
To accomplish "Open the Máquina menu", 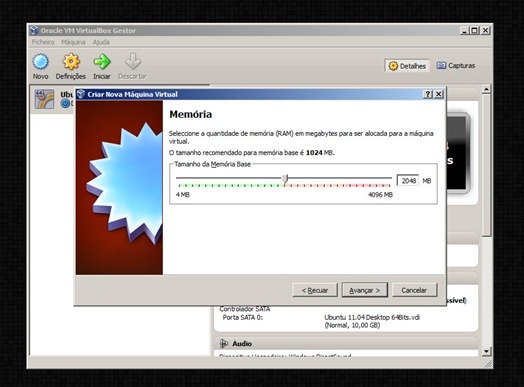I will click(x=73, y=42).
